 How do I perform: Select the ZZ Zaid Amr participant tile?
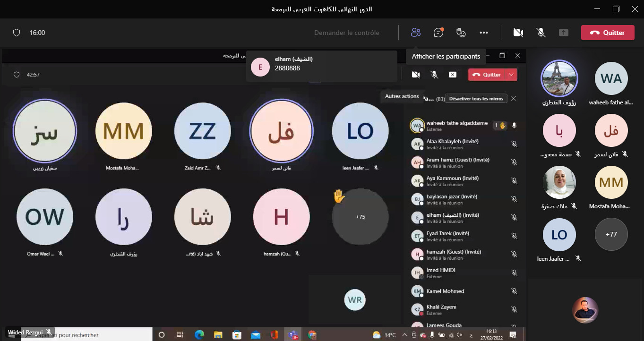[202, 131]
